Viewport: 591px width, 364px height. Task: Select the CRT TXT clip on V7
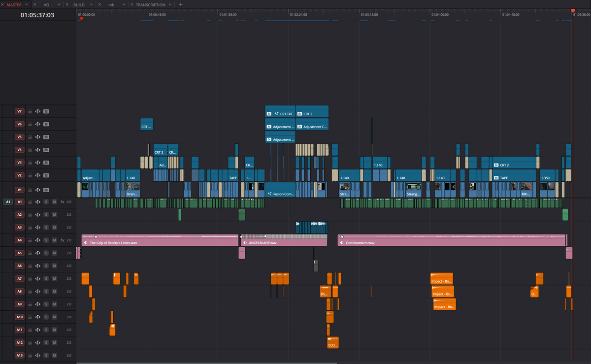point(280,111)
